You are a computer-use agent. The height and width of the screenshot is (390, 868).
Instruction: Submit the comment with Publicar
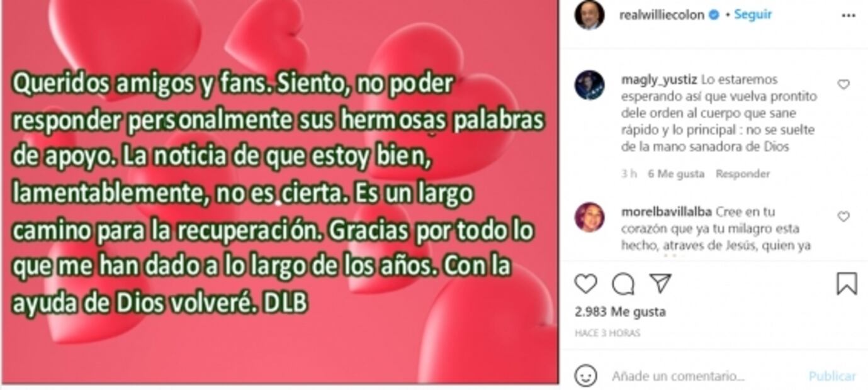(x=832, y=376)
